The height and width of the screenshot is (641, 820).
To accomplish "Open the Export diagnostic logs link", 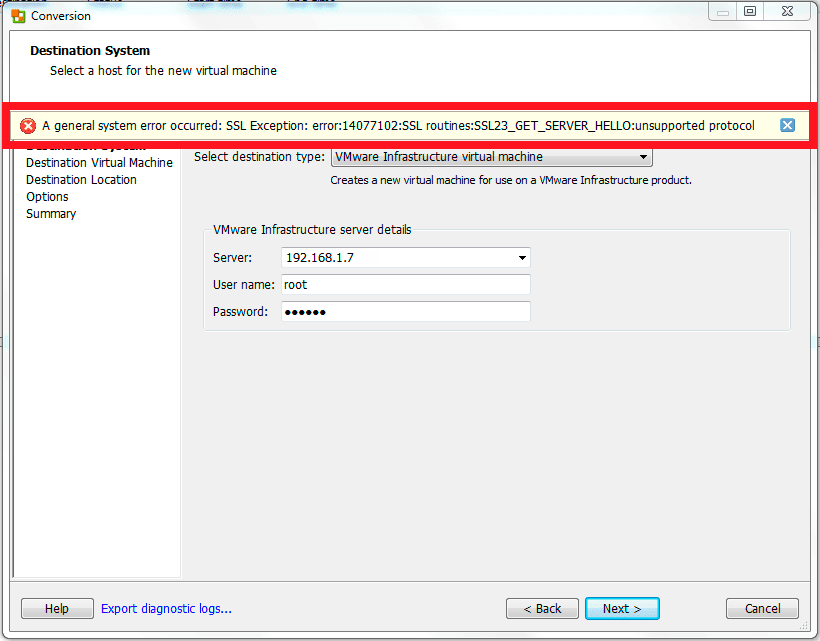I will pos(166,609).
